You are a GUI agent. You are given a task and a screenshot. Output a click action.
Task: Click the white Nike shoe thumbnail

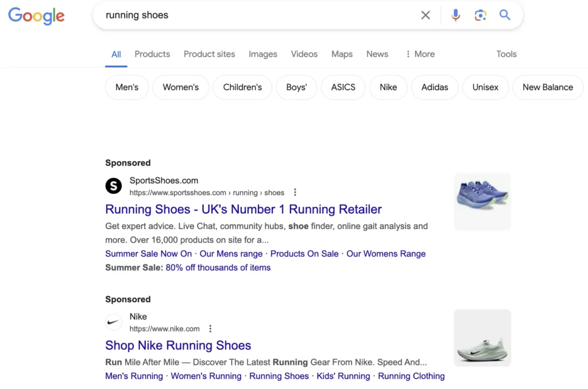coord(482,338)
